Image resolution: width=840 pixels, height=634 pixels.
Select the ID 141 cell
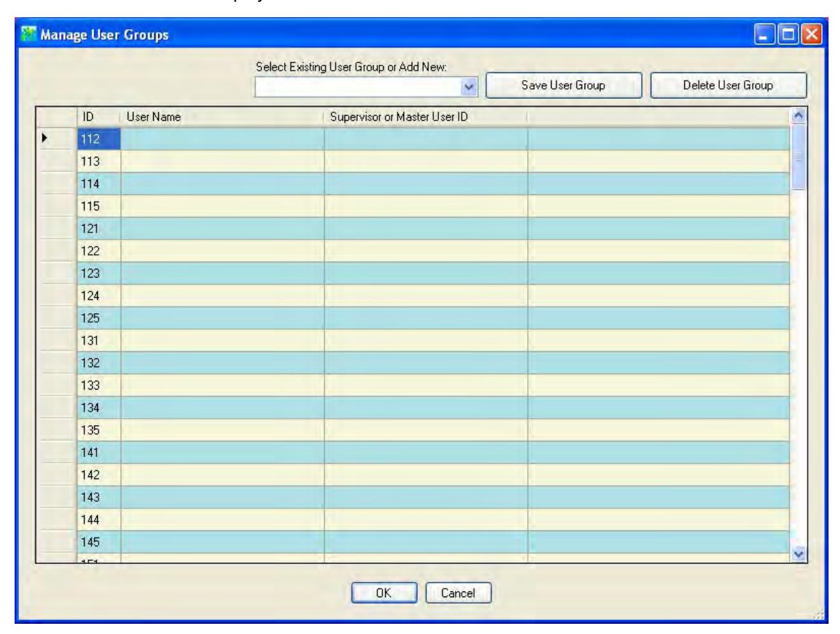pyautogui.click(x=98, y=452)
